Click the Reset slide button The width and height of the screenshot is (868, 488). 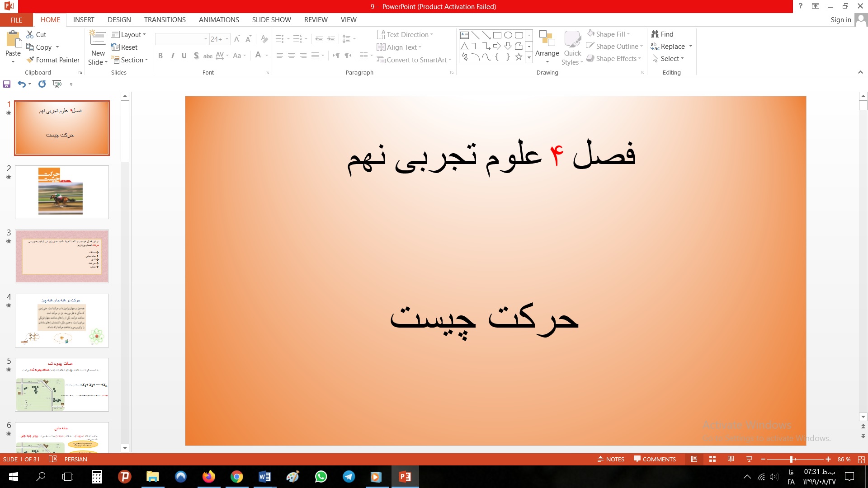124,47
